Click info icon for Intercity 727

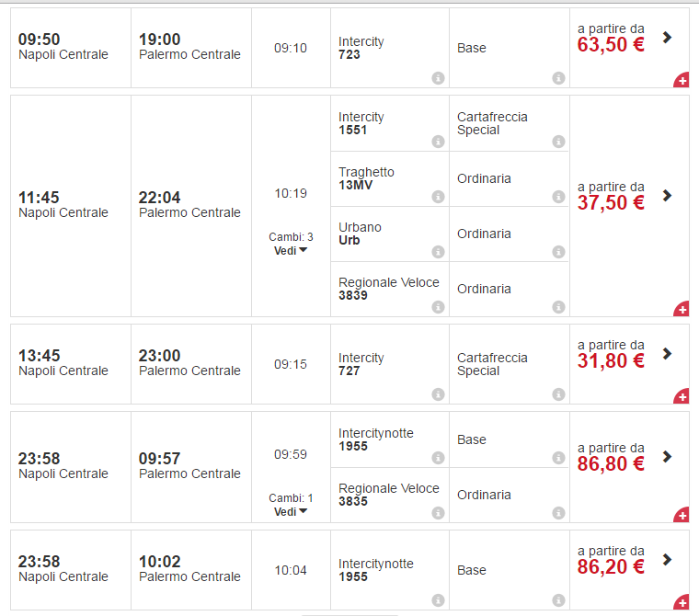click(438, 394)
